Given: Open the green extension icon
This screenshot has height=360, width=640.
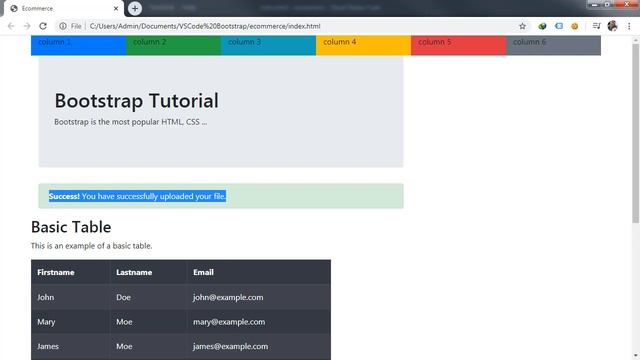Looking at the screenshot, I should [x=542, y=26].
